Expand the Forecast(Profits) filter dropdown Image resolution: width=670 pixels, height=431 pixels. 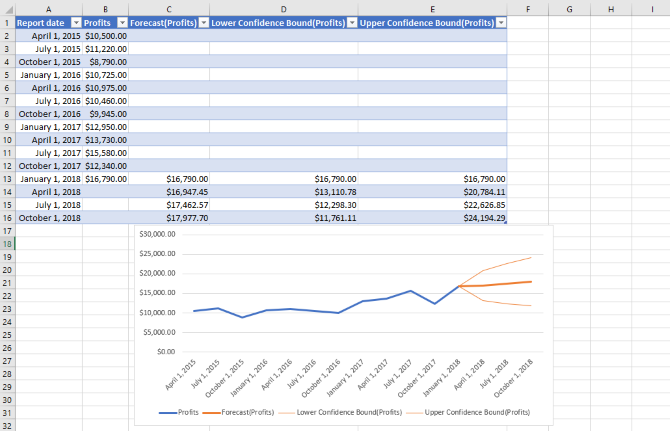(203, 22)
